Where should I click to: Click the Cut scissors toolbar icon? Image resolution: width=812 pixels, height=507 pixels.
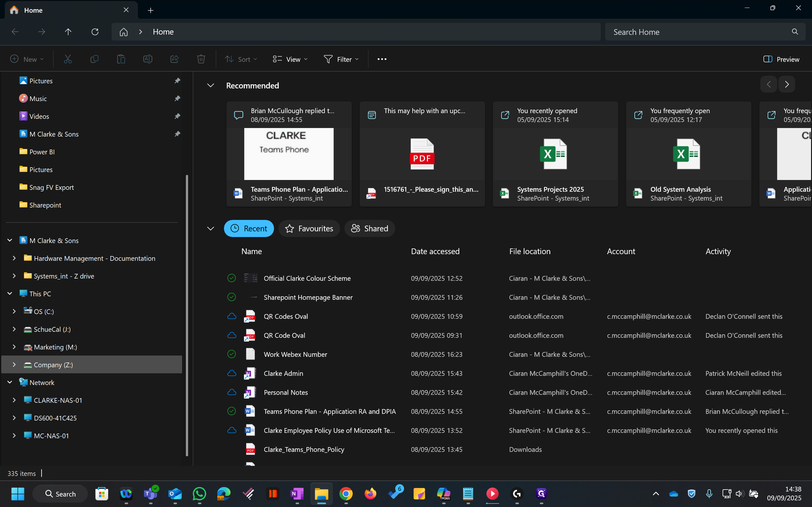(68, 59)
